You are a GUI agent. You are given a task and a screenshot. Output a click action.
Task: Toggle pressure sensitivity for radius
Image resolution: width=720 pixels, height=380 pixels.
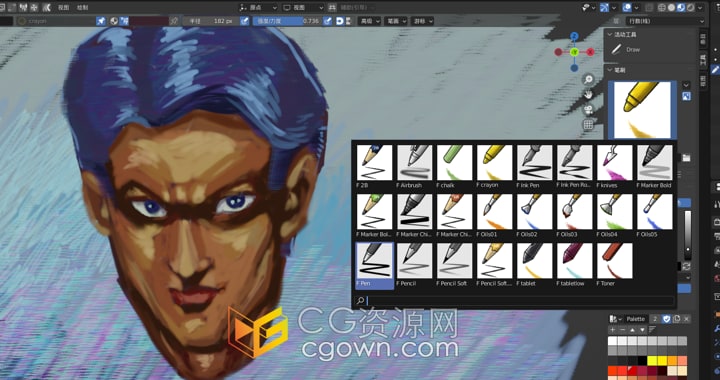click(x=245, y=21)
